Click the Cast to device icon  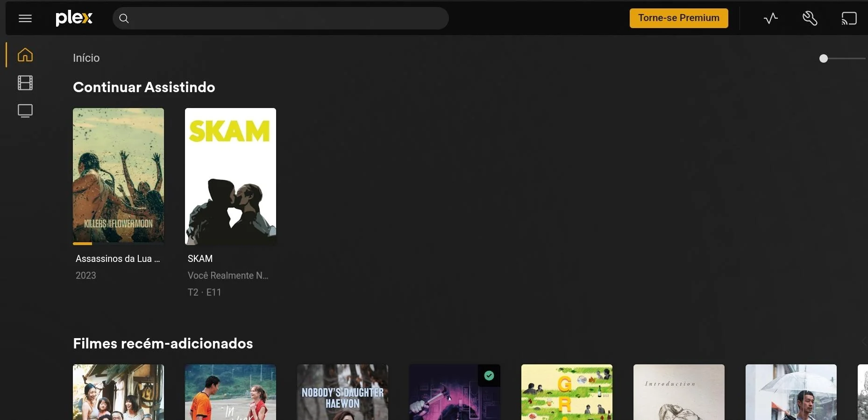pos(849,18)
